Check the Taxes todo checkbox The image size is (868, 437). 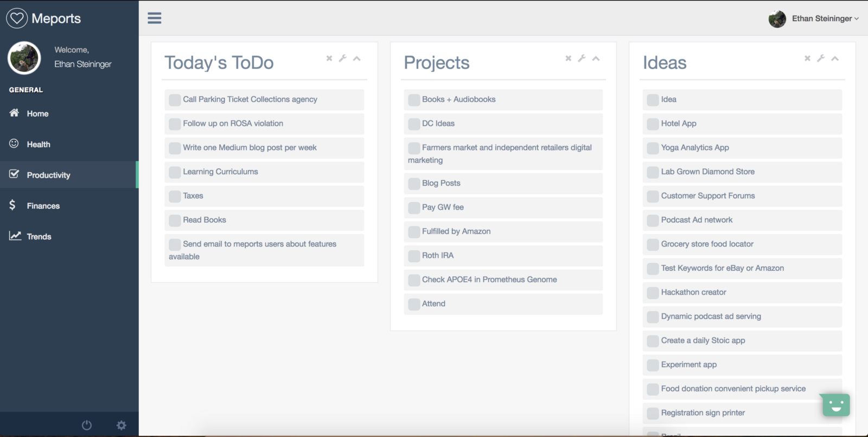(175, 197)
